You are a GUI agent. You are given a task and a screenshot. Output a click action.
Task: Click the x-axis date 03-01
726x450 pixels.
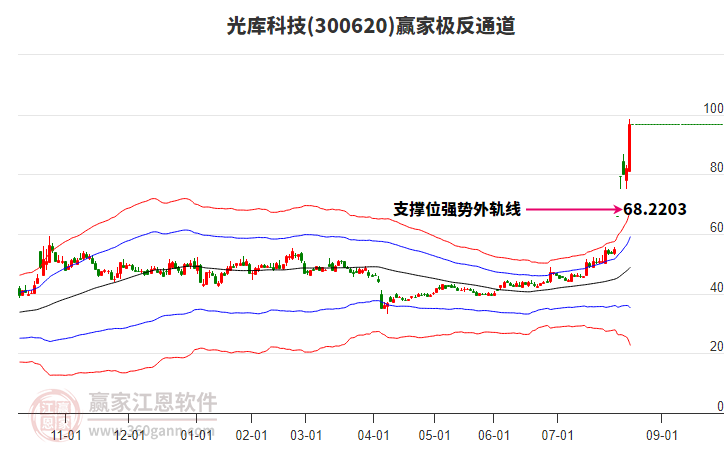tap(306, 435)
